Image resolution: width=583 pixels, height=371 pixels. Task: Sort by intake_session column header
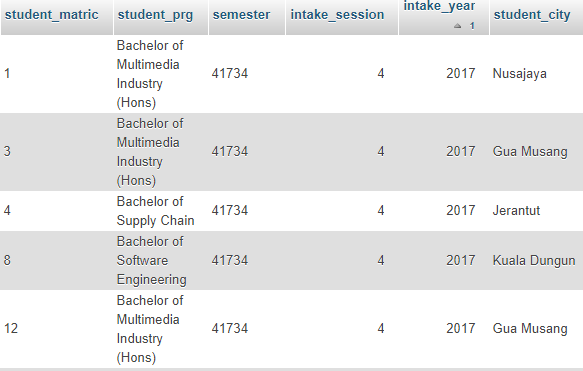pyautogui.click(x=337, y=15)
